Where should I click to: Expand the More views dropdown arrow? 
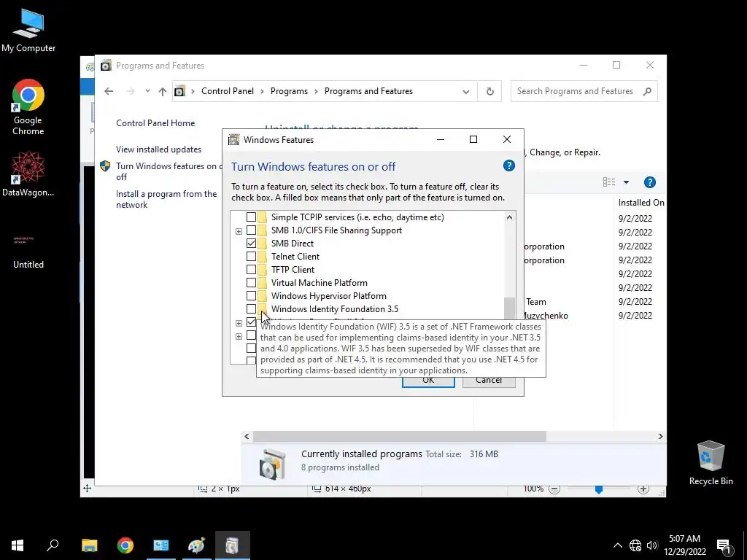[626, 182]
